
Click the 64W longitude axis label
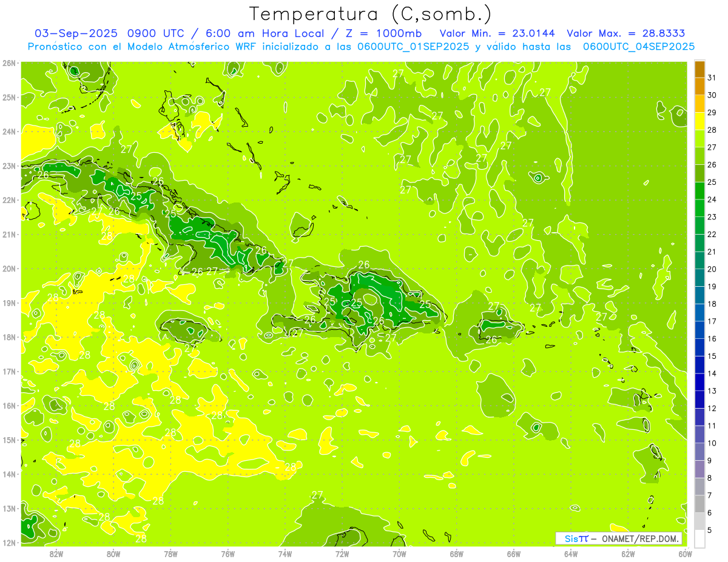point(571,554)
